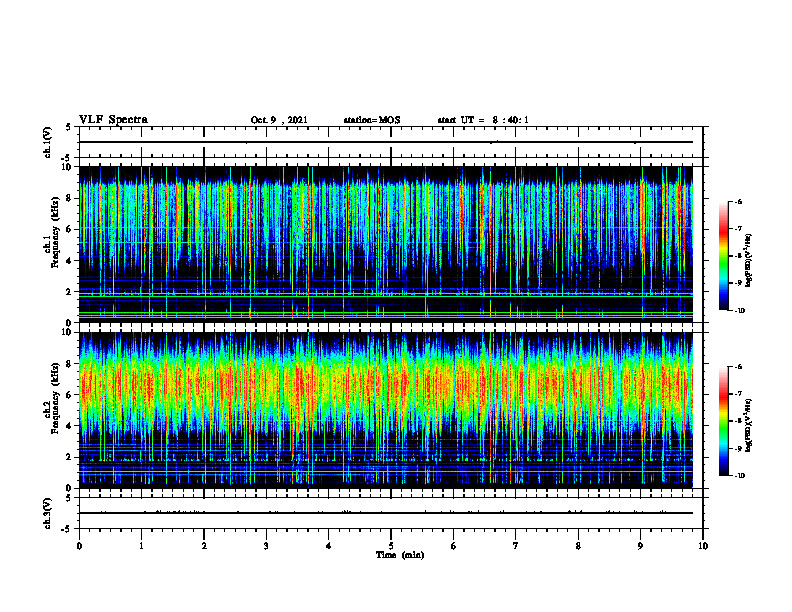The height and width of the screenshot is (612, 792).
Task: Click the ch.1 spectrogram color bar
Action: coord(723,256)
